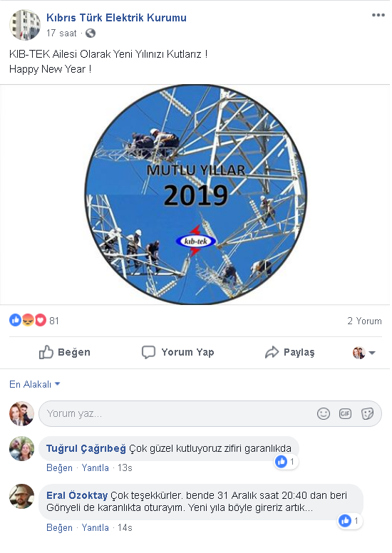Click the like badge on Eral's comment
Viewport: 392px width, 553px height.
pos(351,520)
